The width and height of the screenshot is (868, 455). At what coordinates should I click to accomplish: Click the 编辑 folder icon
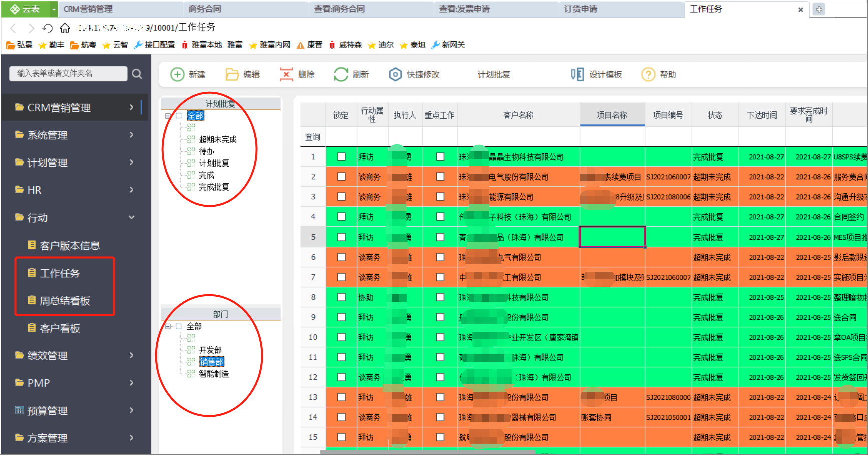tap(232, 74)
